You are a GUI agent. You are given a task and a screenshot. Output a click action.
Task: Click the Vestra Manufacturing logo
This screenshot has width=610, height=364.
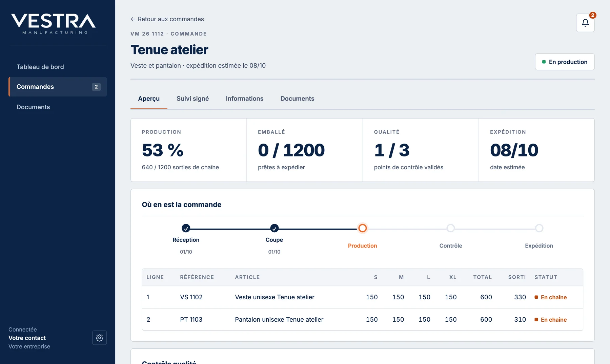[x=54, y=24]
